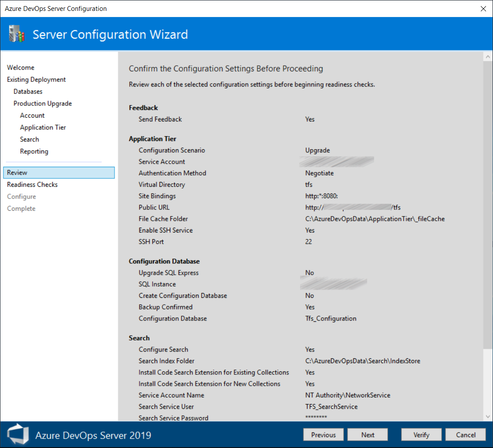Click the Previous button

323,435
